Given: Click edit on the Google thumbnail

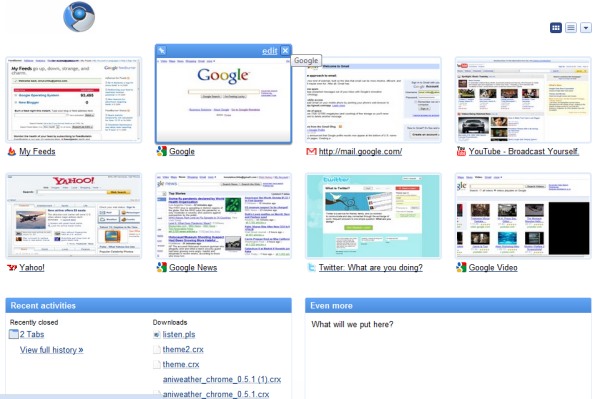Looking at the screenshot, I should (x=269, y=51).
